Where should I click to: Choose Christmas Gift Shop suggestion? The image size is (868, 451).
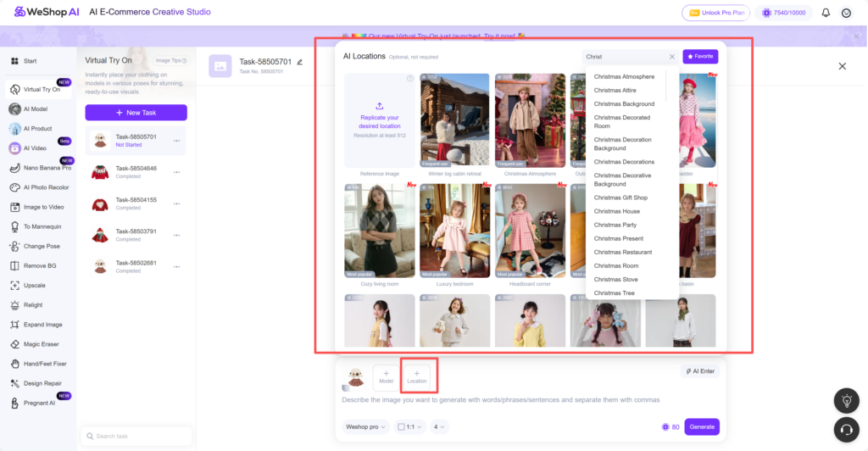[x=620, y=198]
